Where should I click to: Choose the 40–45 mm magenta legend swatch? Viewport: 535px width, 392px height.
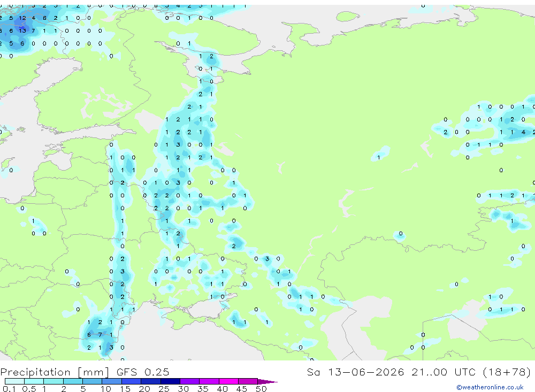228,381
